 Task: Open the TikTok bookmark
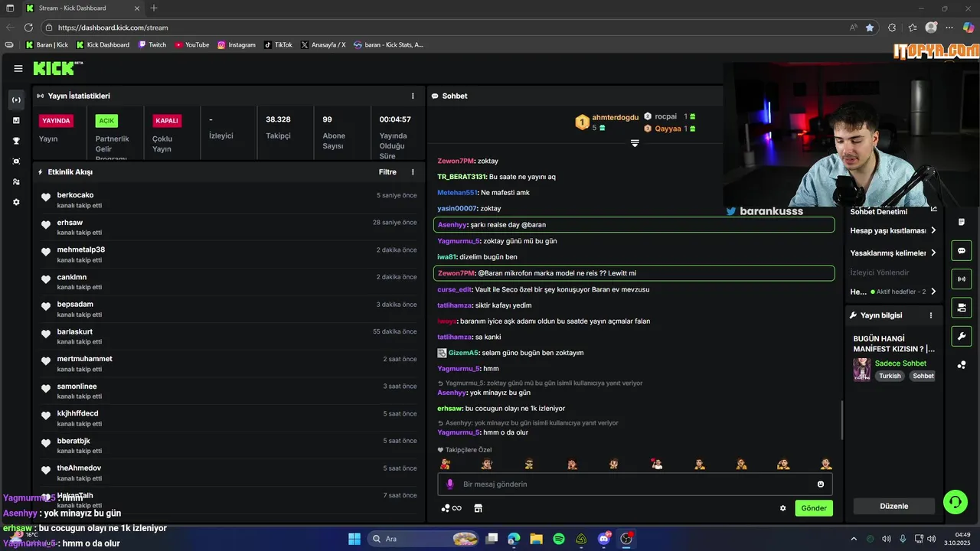[278, 44]
